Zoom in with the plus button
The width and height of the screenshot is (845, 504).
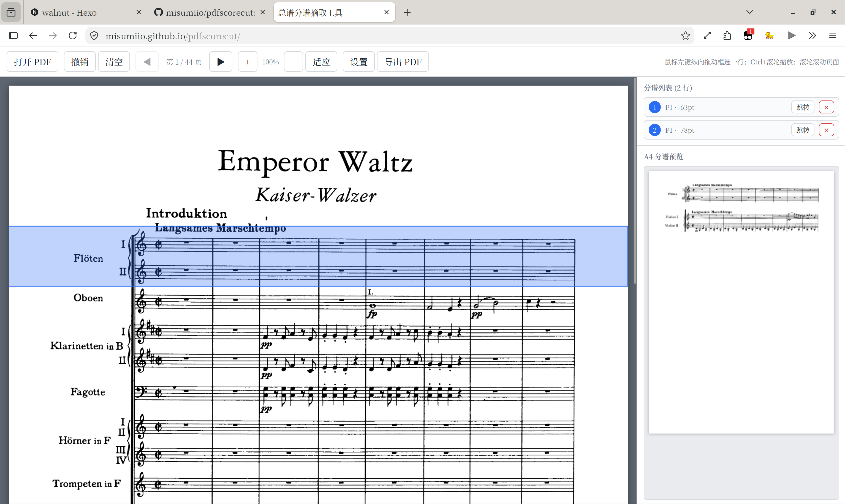pyautogui.click(x=248, y=62)
